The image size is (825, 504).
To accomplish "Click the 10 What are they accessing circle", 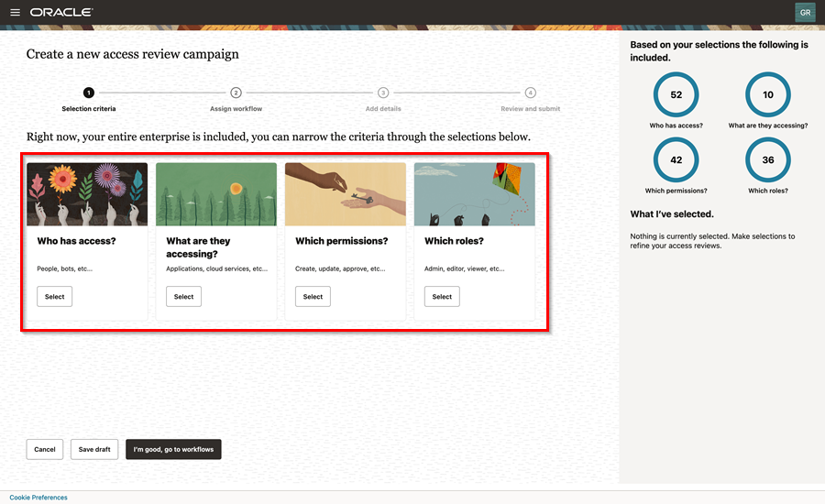I will [768, 94].
